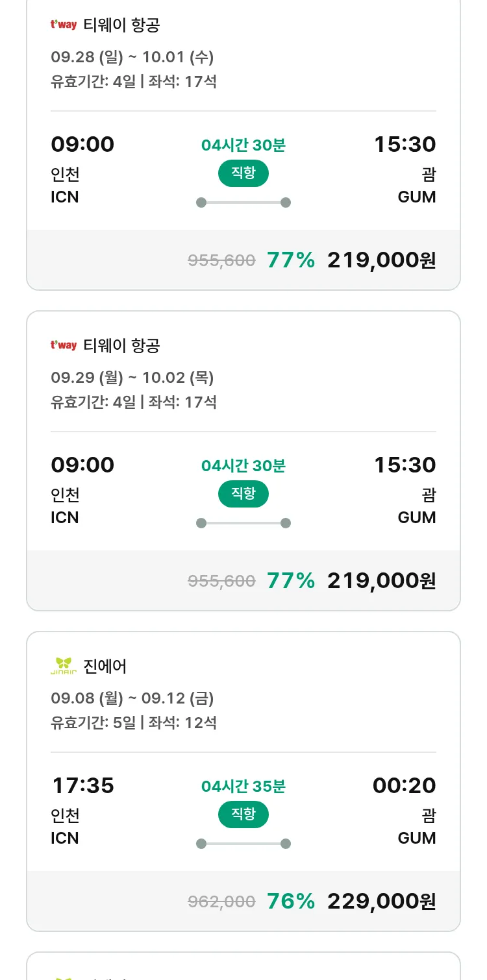Click date range 09.08 (월) ~ 09.12 (금)
Viewport: 487px width, 980px height.
click(132, 698)
